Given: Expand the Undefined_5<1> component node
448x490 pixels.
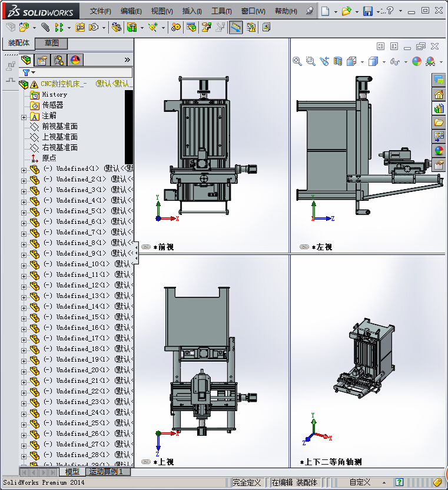Looking at the screenshot, I should [x=24, y=213].
